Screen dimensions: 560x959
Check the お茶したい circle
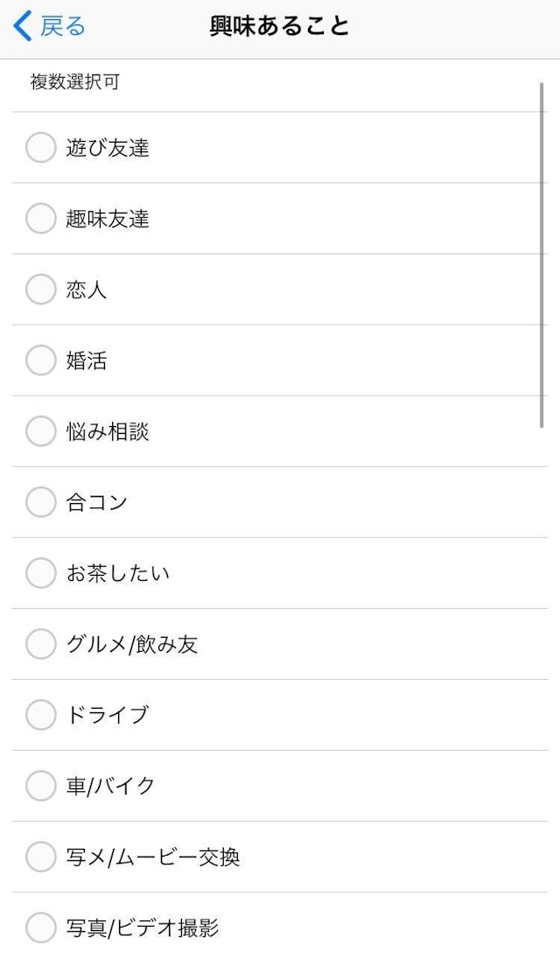click(40, 572)
